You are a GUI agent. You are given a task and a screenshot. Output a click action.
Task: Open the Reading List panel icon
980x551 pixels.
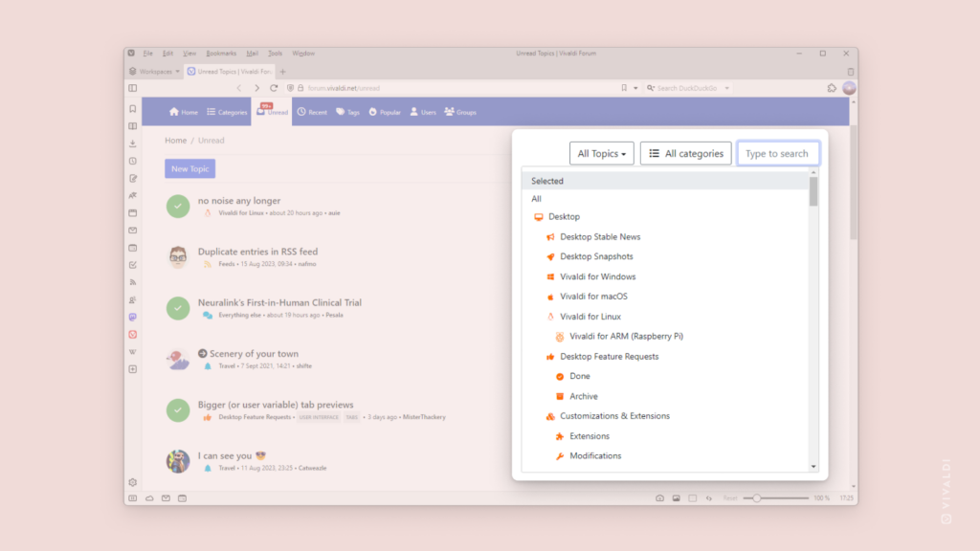pyautogui.click(x=132, y=126)
